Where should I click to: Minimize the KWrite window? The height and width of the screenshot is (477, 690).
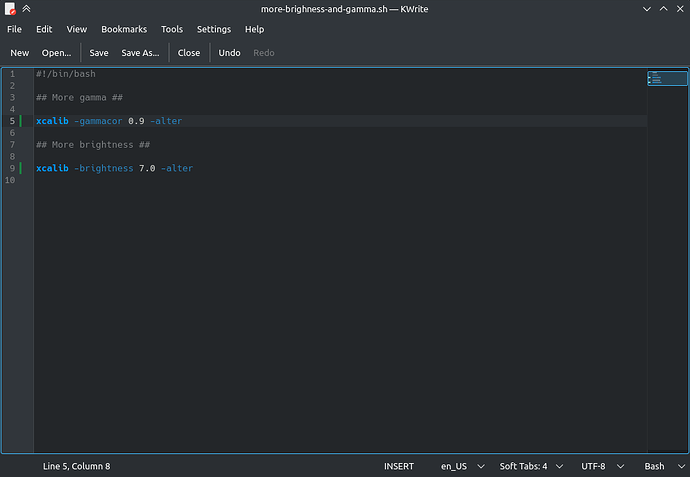[646, 9]
